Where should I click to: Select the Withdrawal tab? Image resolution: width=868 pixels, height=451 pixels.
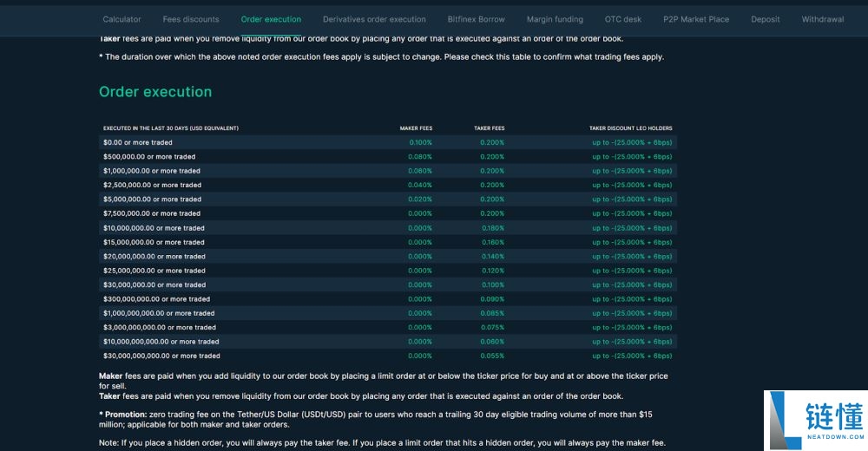coord(823,19)
